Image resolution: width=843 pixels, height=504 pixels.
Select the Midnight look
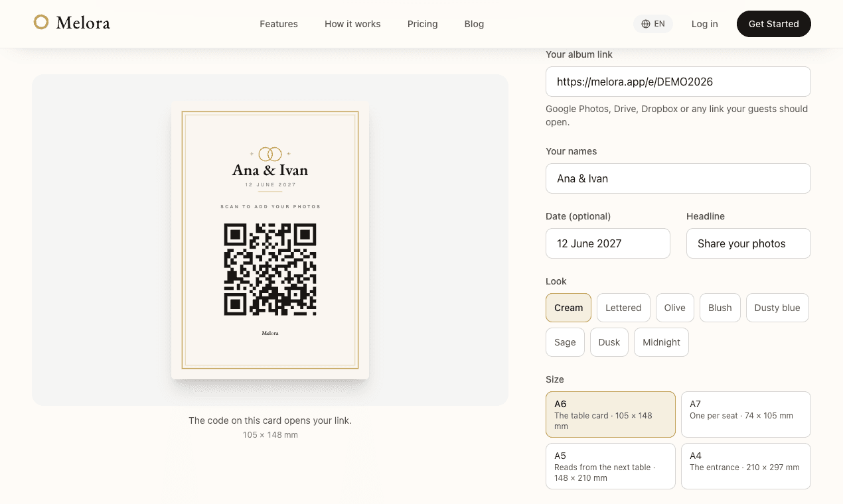tap(662, 342)
